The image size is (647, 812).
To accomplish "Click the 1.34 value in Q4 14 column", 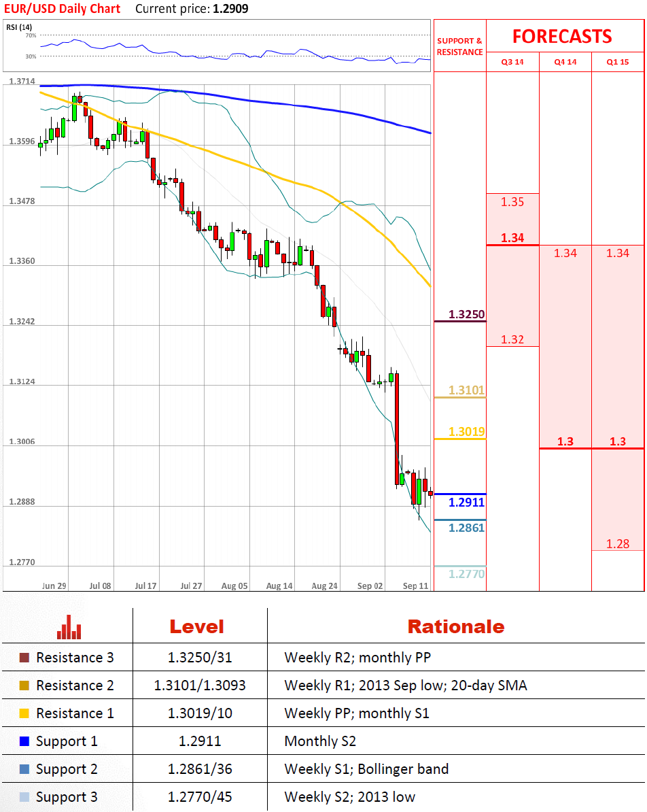I will pyautogui.click(x=565, y=253).
